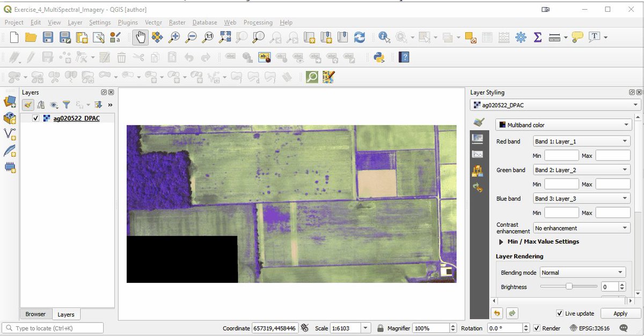This screenshot has width=644, height=336.
Task: Select the Identify Features tool
Action: pos(384,37)
